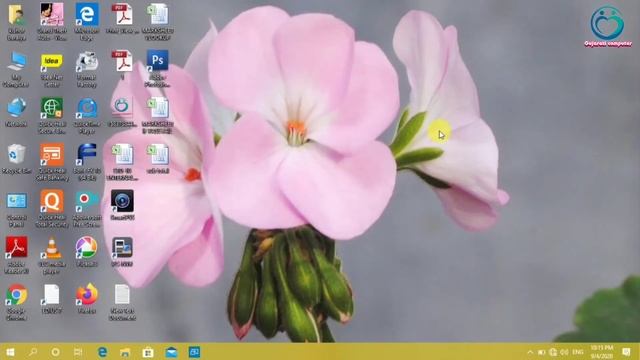Open Microsoft Store from taskbar

pos(148,352)
